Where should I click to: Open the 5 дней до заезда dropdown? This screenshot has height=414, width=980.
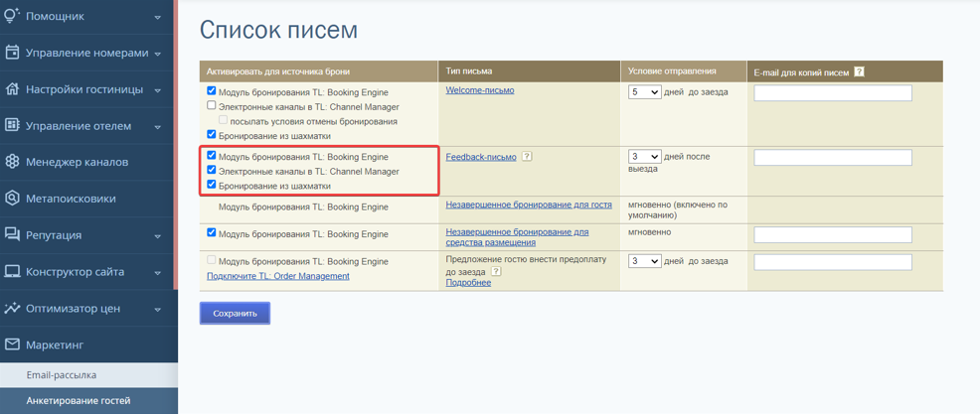pyautogui.click(x=644, y=91)
